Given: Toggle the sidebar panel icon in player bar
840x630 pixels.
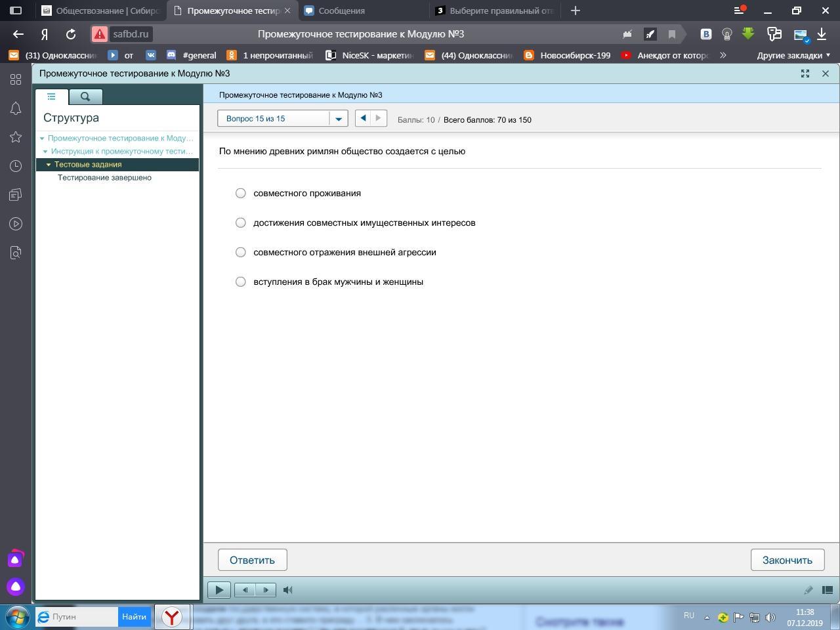Looking at the screenshot, I should [x=828, y=590].
